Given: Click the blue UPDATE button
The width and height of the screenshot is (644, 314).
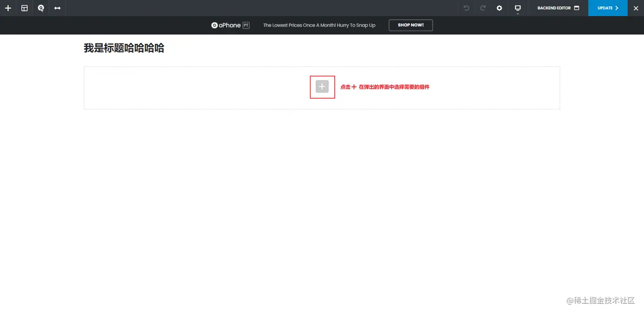Looking at the screenshot, I should click(608, 8).
